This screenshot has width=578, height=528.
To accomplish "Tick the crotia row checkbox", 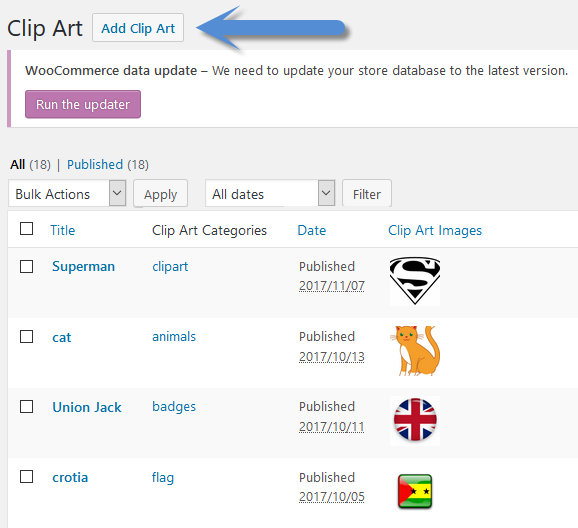I will coord(27,476).
